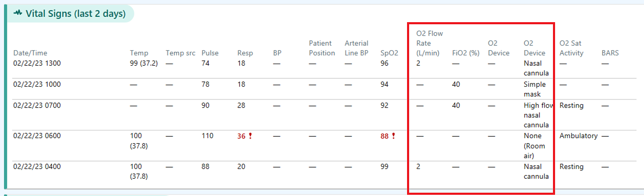Click the red alert icon beside Resp 36

pos(250,136)
